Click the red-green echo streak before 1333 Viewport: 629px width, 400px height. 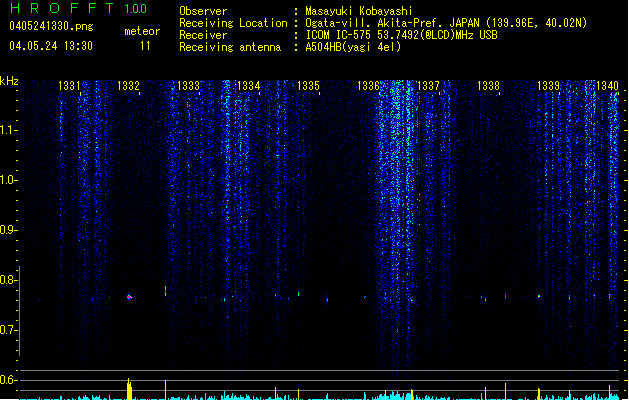point(165,291)
